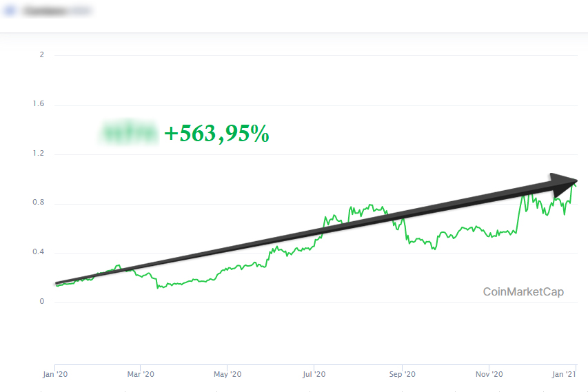Click the 2 y-axis value label
Screen dimensions: 588x392
pos(42,54)
